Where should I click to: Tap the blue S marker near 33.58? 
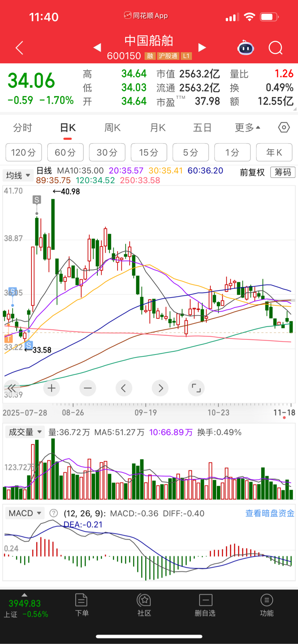(x=28, y=345)
